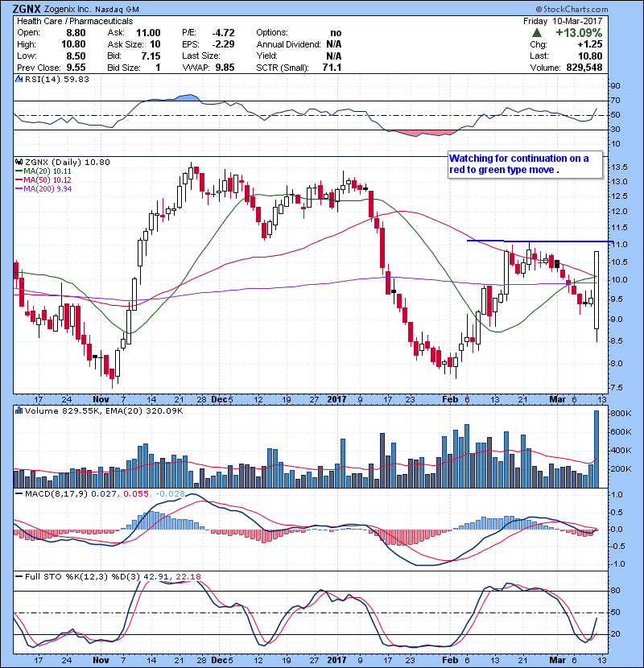Click the RSI indicator icon

(x=19, y=79)
